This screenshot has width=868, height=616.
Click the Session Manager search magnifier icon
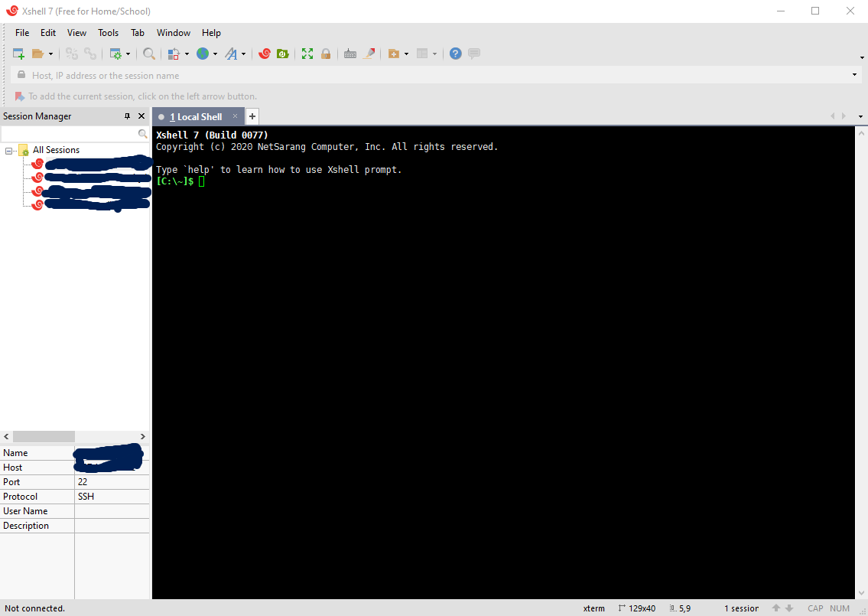click(142, 134)
